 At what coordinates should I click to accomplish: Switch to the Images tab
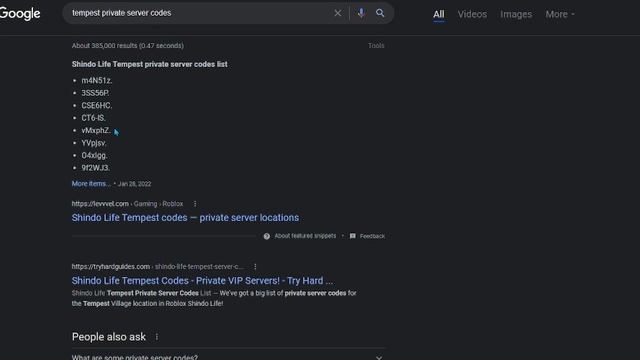pyautogui.click(x=516, y=14)
